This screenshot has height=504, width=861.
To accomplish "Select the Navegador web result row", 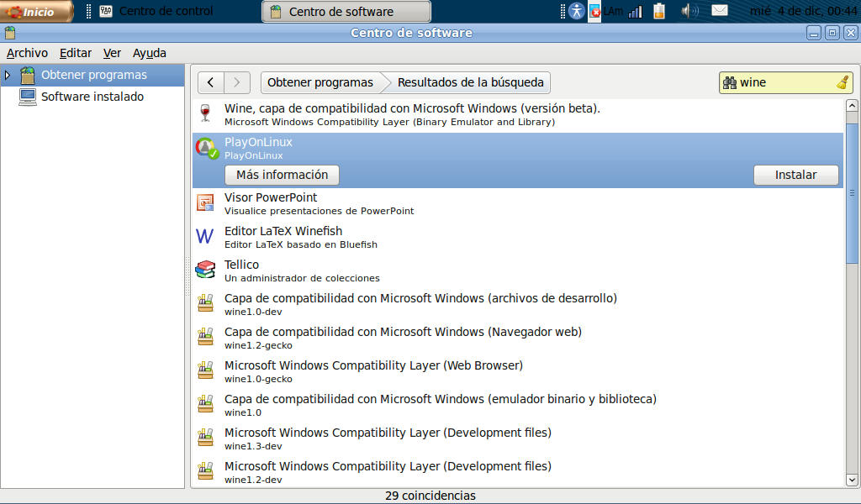I will coord(518,339).
